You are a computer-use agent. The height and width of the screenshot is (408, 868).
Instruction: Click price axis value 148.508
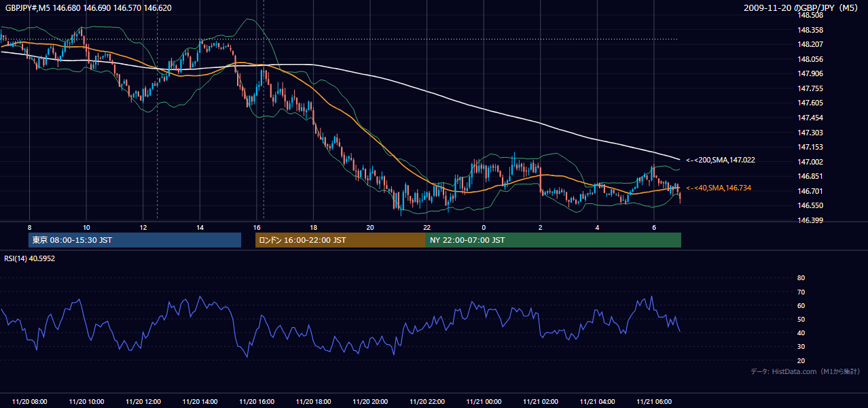coord(810,15)
